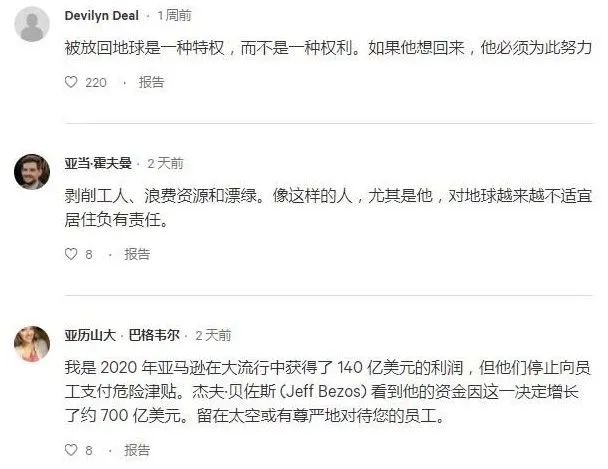Like 亚历山大·巴格韦尔's comment via heart icon
The width and height of the screenshot is (608, 469).
coord(71,450)
